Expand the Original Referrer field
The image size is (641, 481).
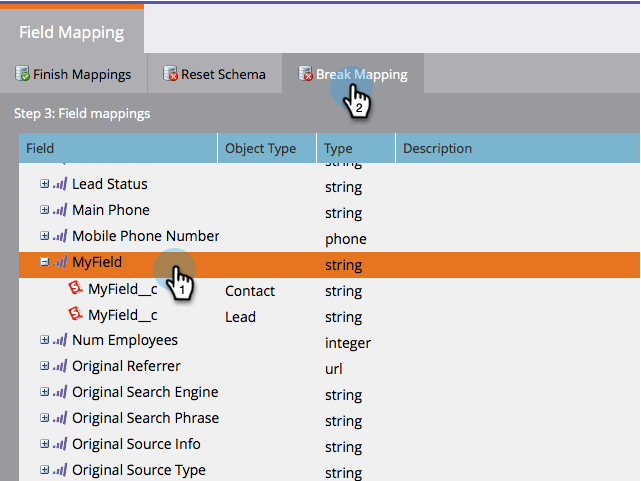click(x=44, y=366)
